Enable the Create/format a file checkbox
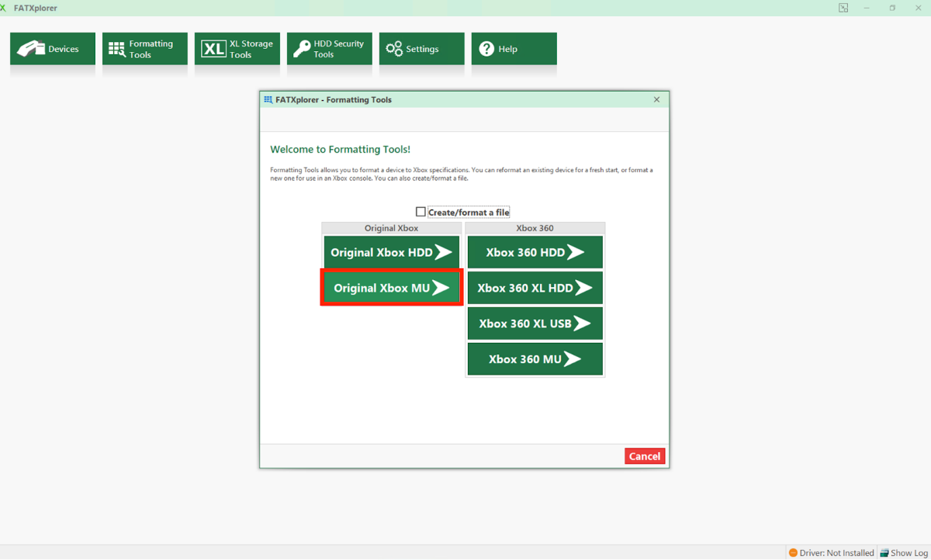The image size is (931, 560). (421, 212)
